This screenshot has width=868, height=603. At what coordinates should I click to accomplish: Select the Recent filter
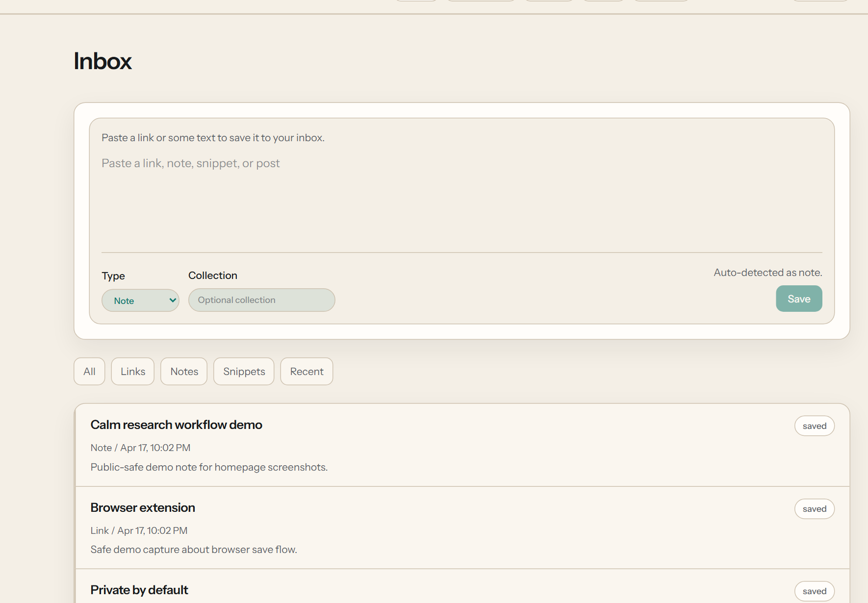coord(306,371)
